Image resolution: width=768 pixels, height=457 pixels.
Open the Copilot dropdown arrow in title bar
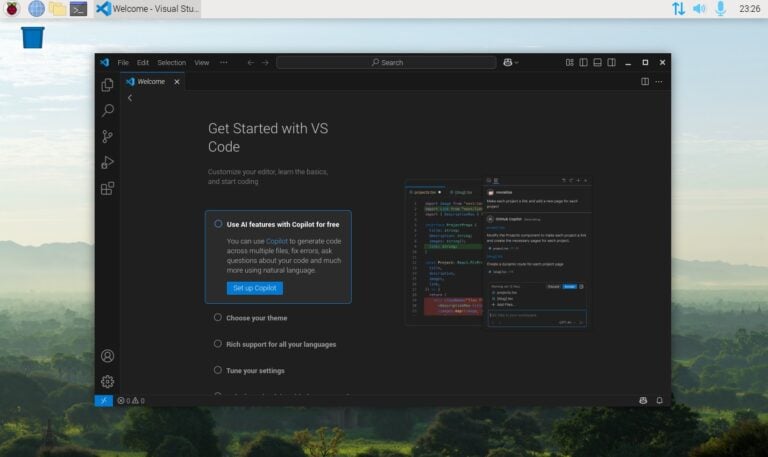(516, 63)
